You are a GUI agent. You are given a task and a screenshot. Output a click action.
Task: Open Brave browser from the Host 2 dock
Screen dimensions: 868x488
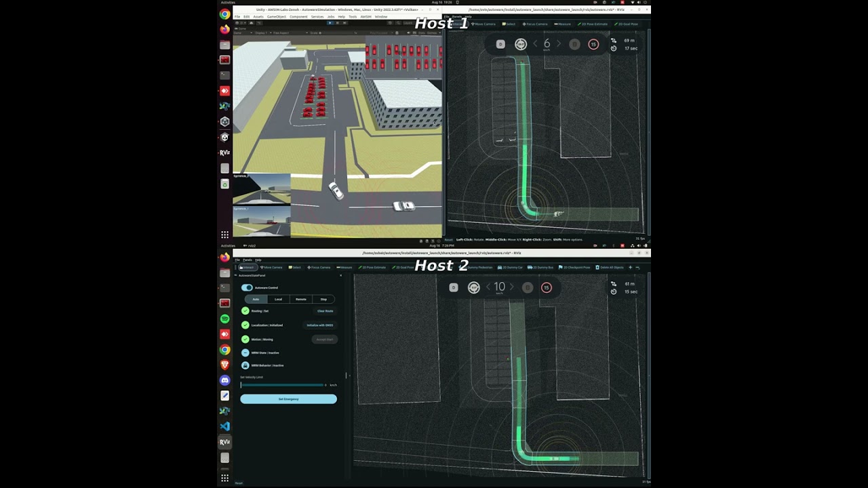224,365
